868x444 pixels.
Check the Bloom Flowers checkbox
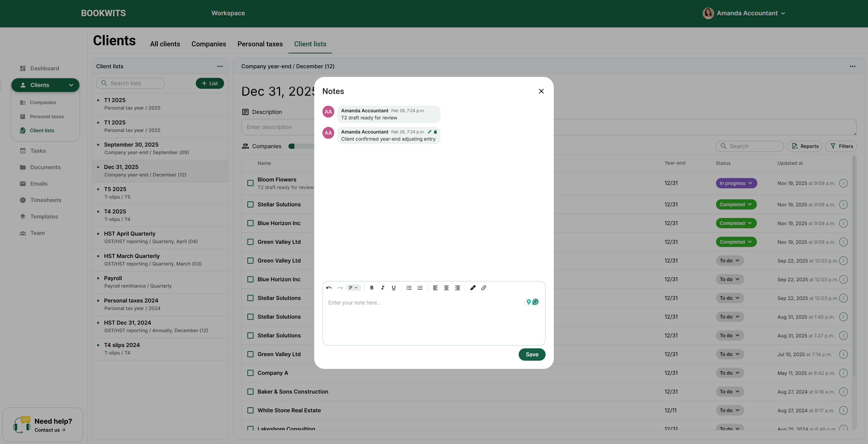pyautogui.click(x=250, y=183)
